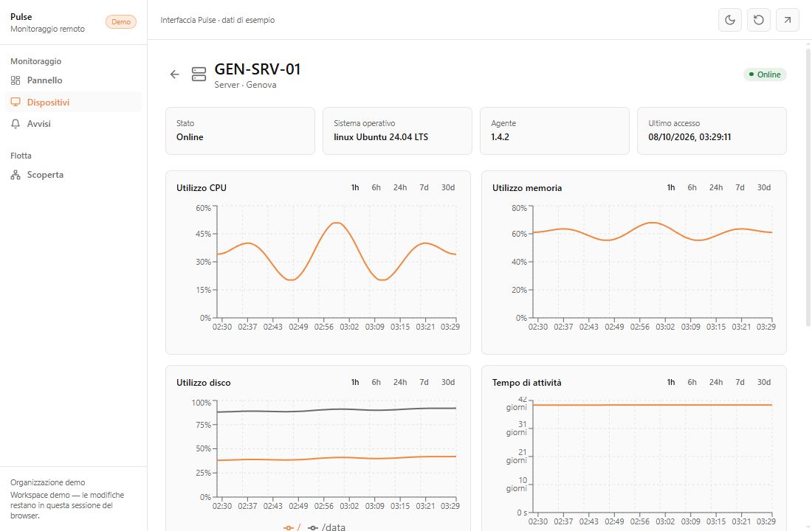Click the 'Server · Genova' subtitle
This screenshot has width=812, height=531.
[x=245, y=85]
